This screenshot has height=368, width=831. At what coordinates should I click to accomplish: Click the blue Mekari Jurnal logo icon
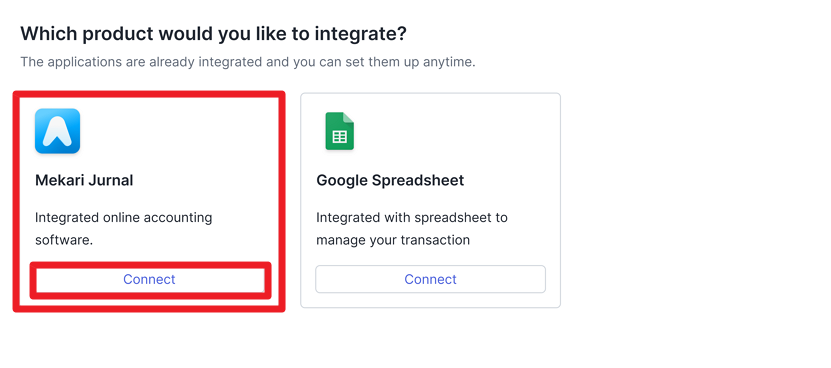[x=57, y=131]
